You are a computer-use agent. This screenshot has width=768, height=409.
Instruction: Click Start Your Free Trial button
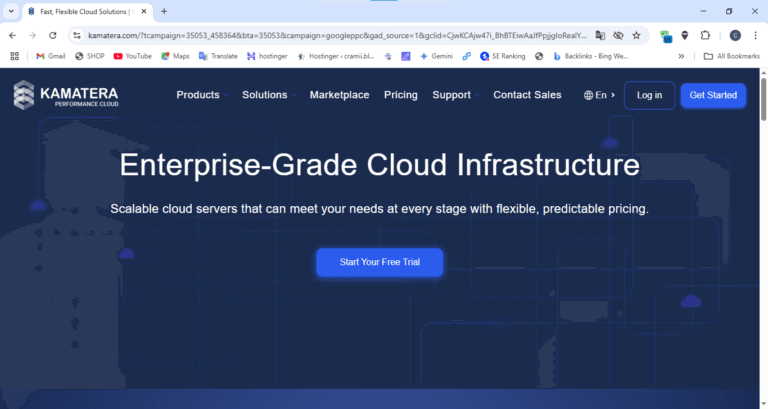coord(380,262)
